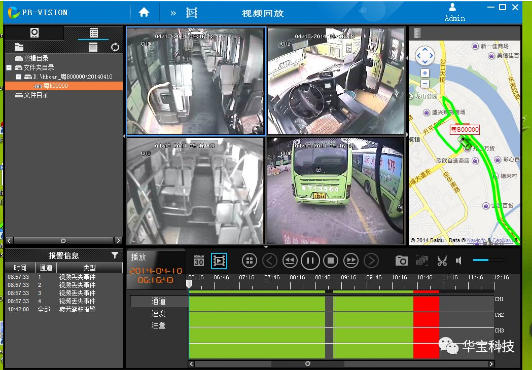532x370 pixels.
Task: Select the scissors clip tool
Action: point(442,260)
